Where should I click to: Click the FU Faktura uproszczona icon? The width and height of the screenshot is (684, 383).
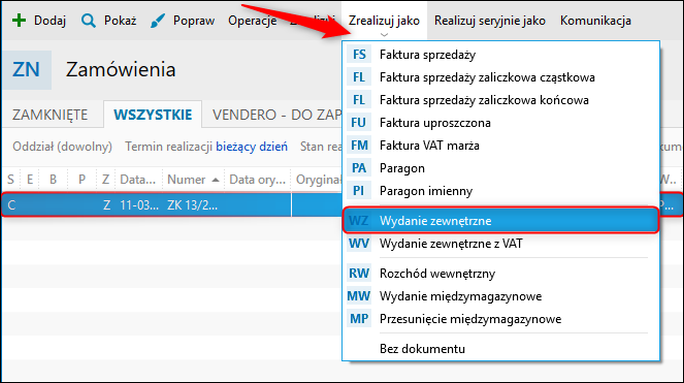click(x=359, y=123)
